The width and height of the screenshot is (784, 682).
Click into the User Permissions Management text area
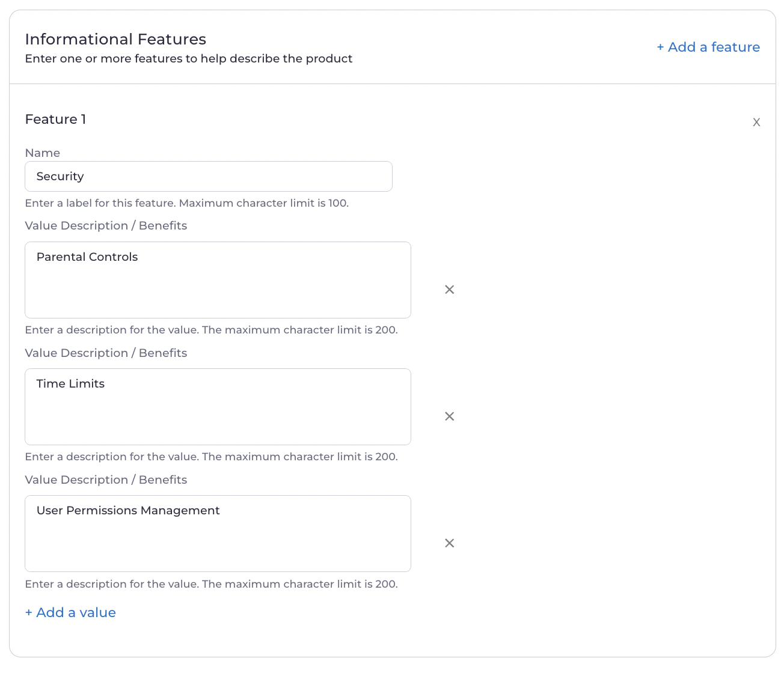[218, 534]
